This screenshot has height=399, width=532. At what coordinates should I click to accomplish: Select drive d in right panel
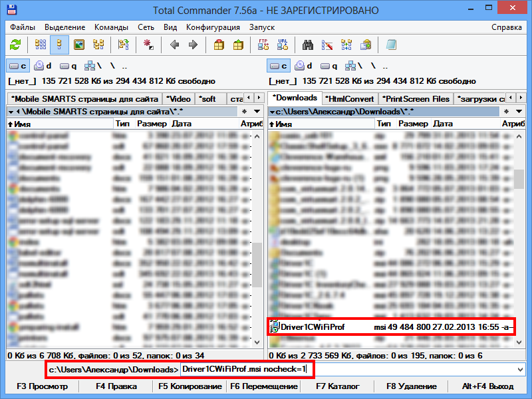coord(303,66)
